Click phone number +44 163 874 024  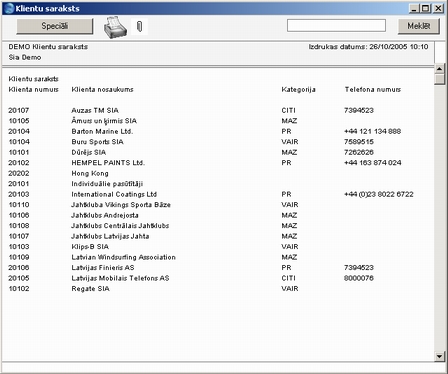[x=373, y=163]
